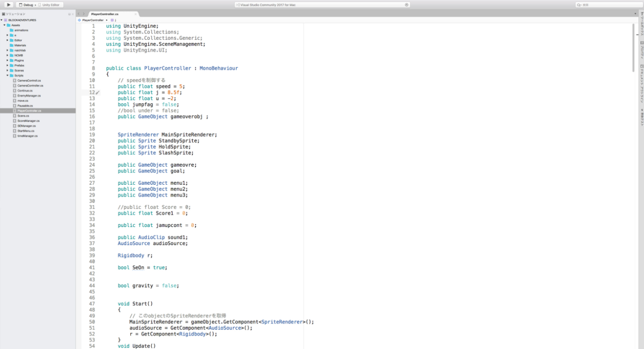Select the PlayerController.cs editor tab
The height and width of the screenshot is (349, 644).
[x=104, y=14]
